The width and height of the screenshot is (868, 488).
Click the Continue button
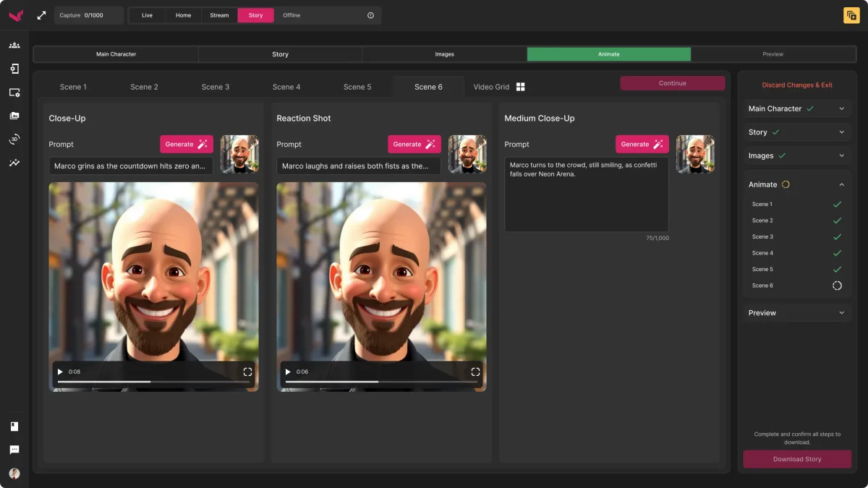point(672,83)
